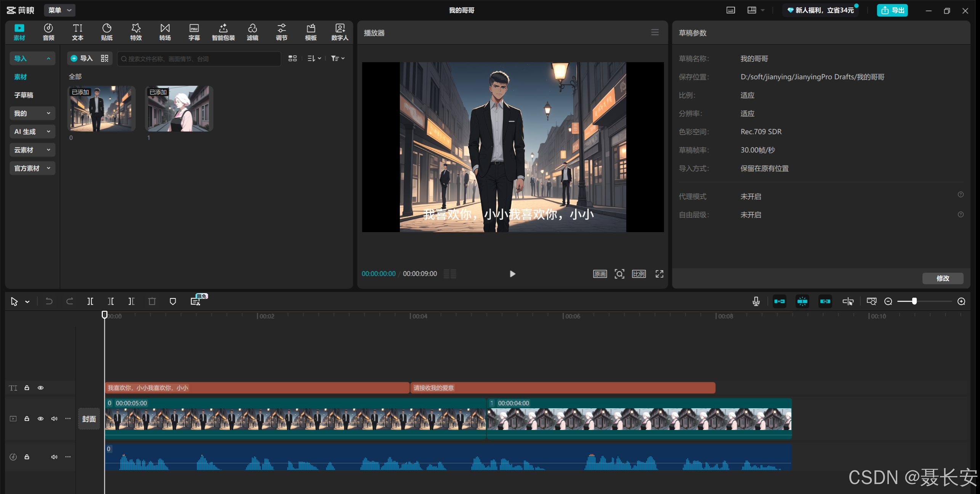
Task: Click the 修改 button in draft parameters
Action: coord(943,278)
